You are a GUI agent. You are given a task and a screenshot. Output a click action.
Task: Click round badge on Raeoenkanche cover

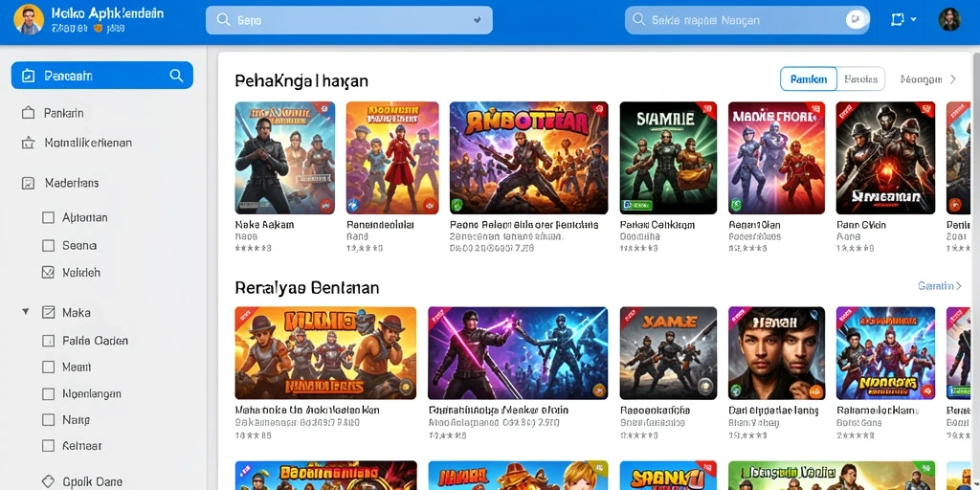pyautogui.click(x=705, y=387)
